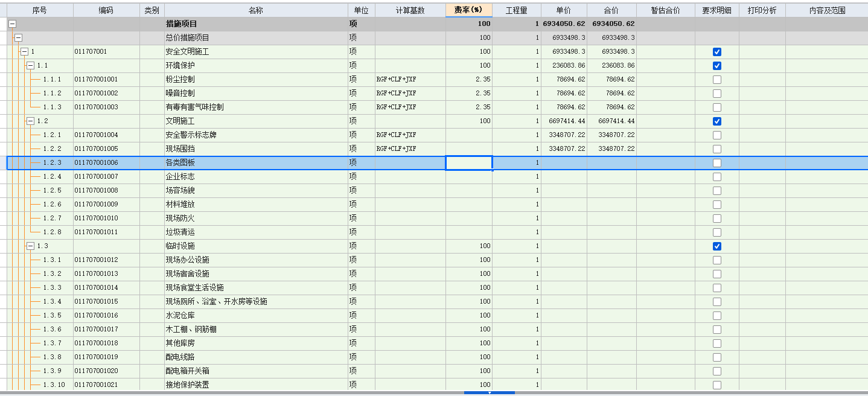Click 单价 3348707.22 in 现场围挡 row

564,148
